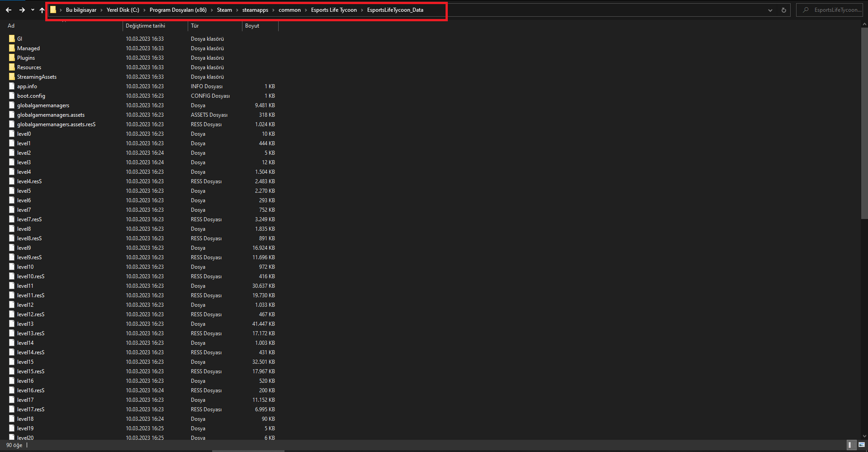
Task: Expand chevron after Bu bilgisayar breadcrumb
Action: pyautogui.click(x=101, y=10)
